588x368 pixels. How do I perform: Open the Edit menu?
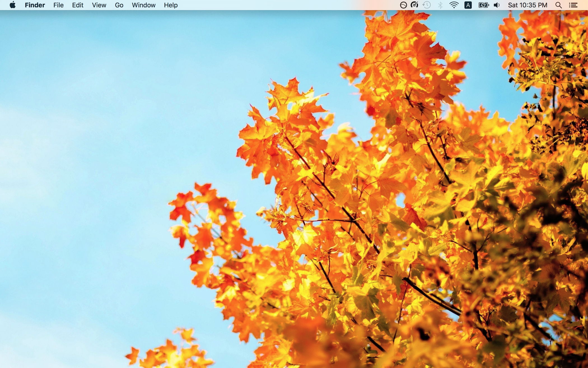[x=78, y=5]
